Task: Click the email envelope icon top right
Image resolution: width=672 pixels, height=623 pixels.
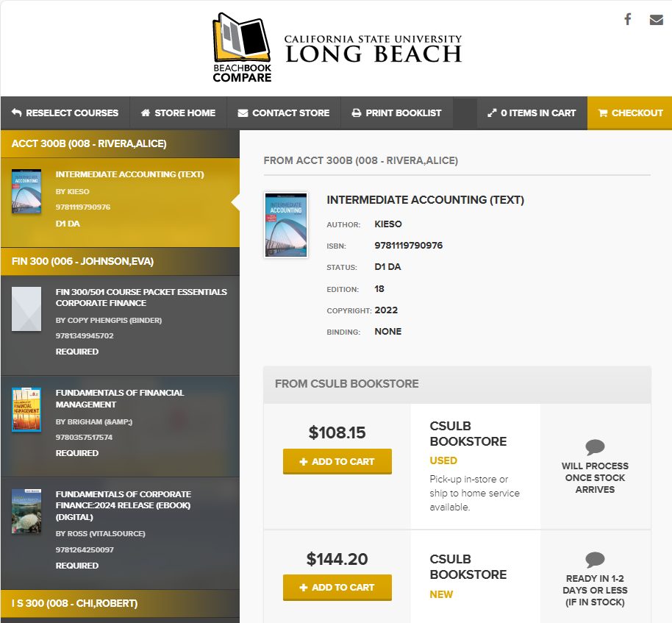Action: (x=657, y=19)
